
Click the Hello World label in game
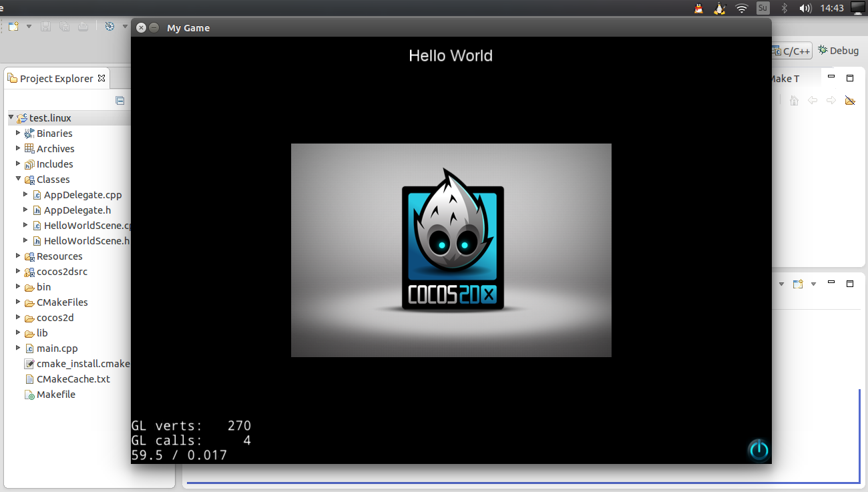click(451, 55)
